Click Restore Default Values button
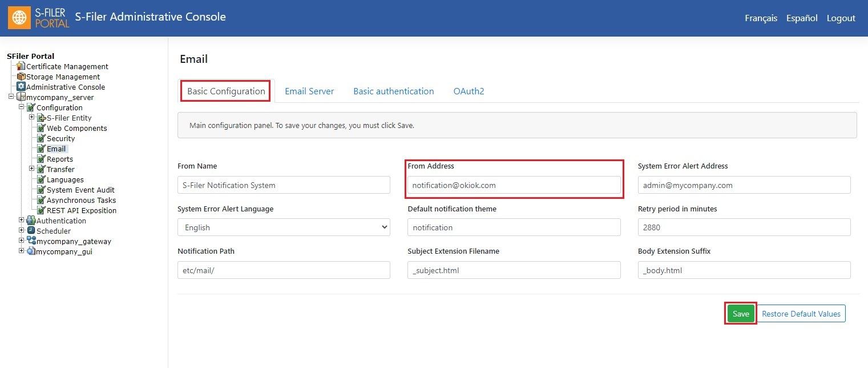 coord(801,314)
